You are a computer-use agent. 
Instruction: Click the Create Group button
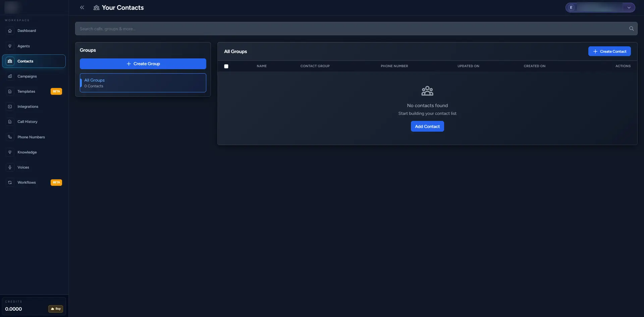click(x=143, y=64)
